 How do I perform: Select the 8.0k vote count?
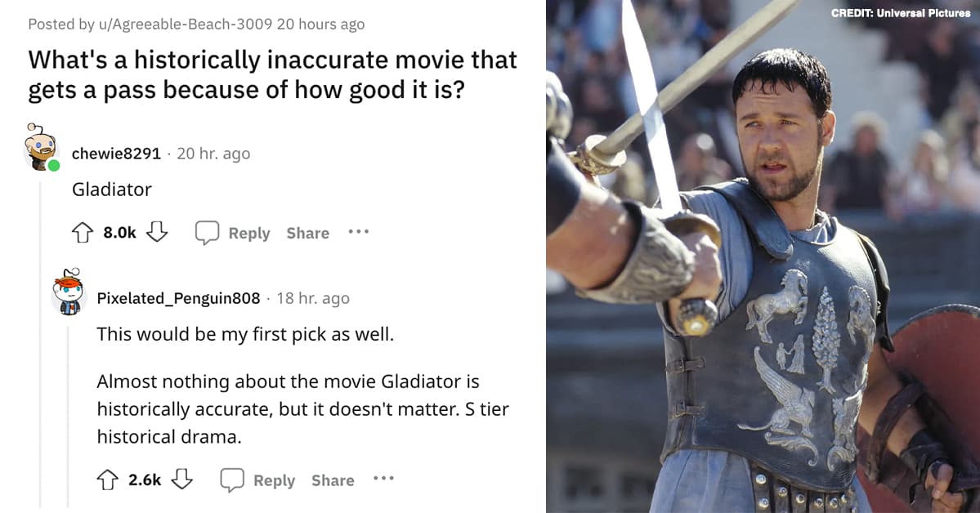[119, 232]
